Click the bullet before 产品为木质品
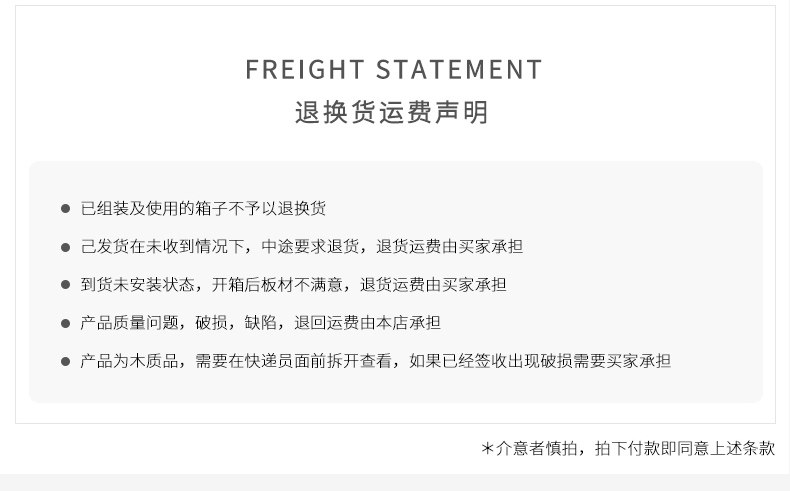Image resolution: width=790 pixels, height=491 pixels. pos(65,361)
